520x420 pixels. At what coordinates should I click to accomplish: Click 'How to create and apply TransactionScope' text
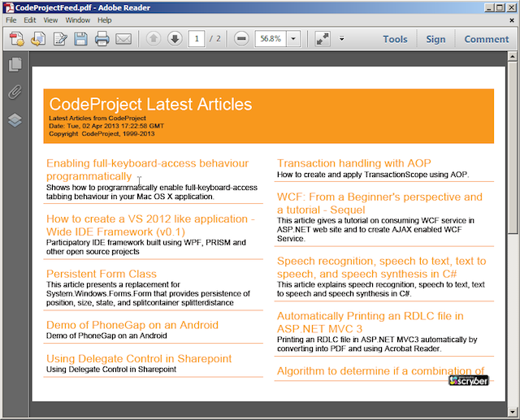point(373,175)
